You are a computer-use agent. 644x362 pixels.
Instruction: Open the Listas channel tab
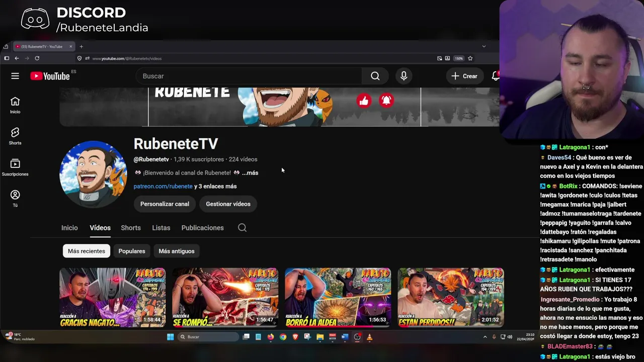click(x=161, y=228)
